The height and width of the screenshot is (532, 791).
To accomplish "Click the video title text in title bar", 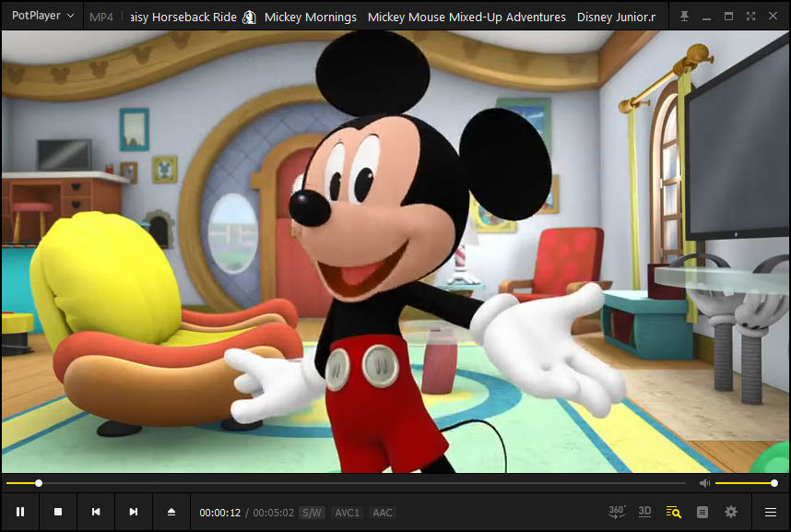I will 393,18.
